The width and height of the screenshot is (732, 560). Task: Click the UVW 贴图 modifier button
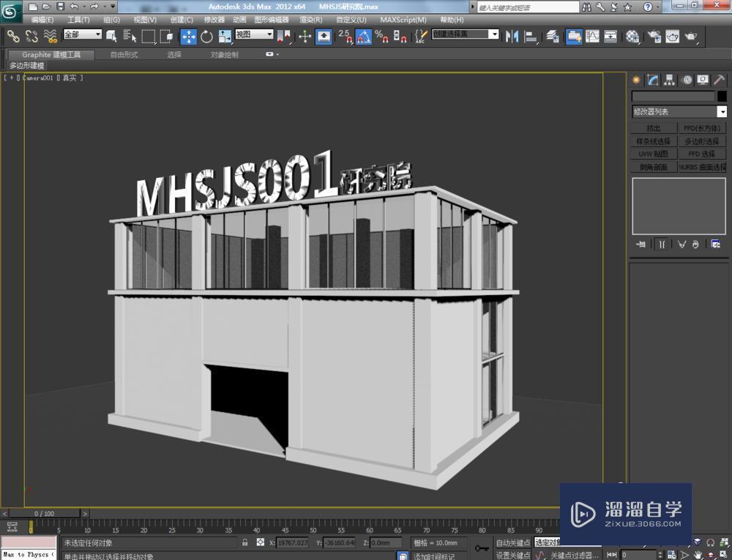(x=653, y=154)
